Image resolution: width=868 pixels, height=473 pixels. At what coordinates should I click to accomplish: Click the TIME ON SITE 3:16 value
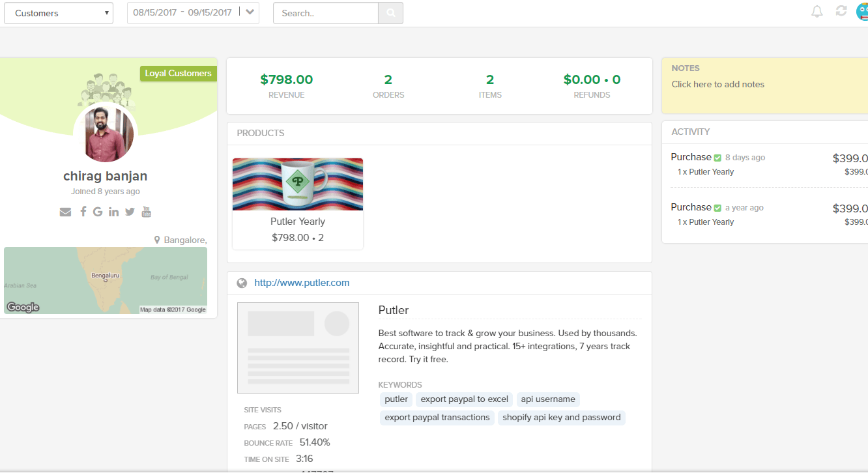pyautogui.click(x=304, y=459)
